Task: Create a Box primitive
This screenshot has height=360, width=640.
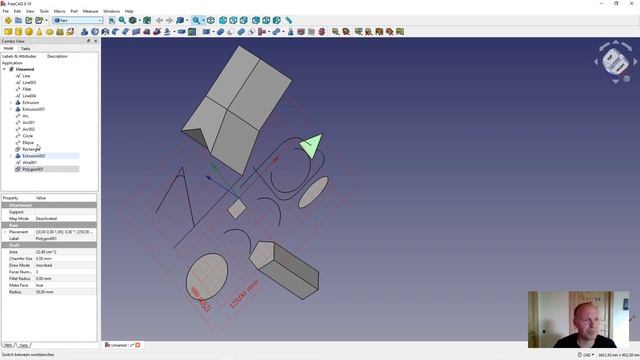Action: pos(8,31)
